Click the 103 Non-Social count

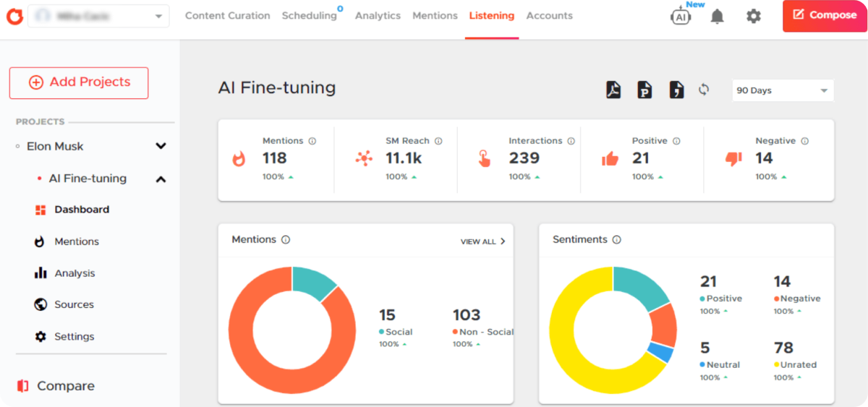[x=467, y=315]
